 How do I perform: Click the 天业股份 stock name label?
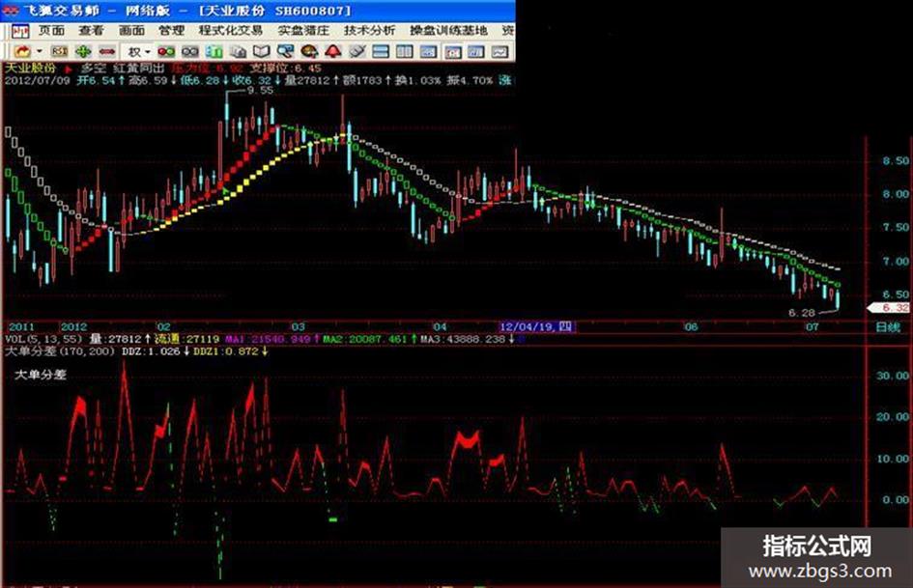pos(30,69)
